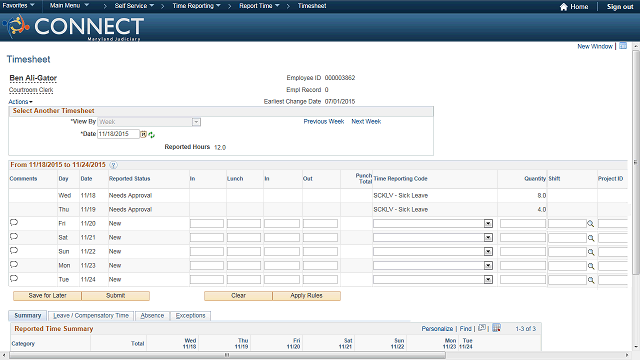Select the Summary tab
640x360 pixels.
coord(27,316)
